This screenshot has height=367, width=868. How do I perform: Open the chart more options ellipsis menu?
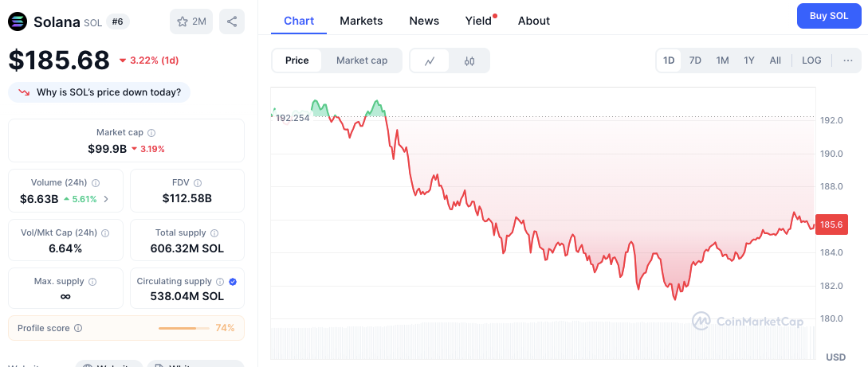click(848, 61)
